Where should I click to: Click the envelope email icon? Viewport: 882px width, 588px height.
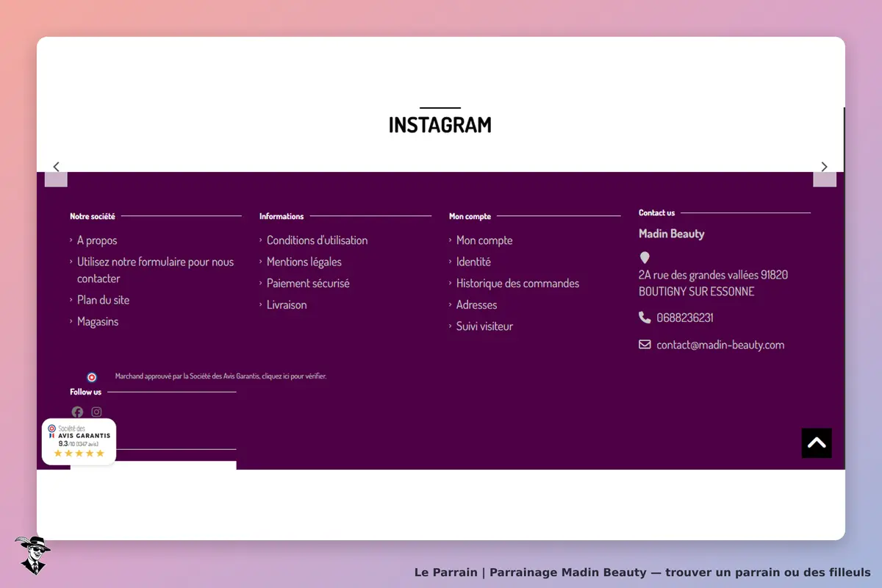click(x=645, y=345)
